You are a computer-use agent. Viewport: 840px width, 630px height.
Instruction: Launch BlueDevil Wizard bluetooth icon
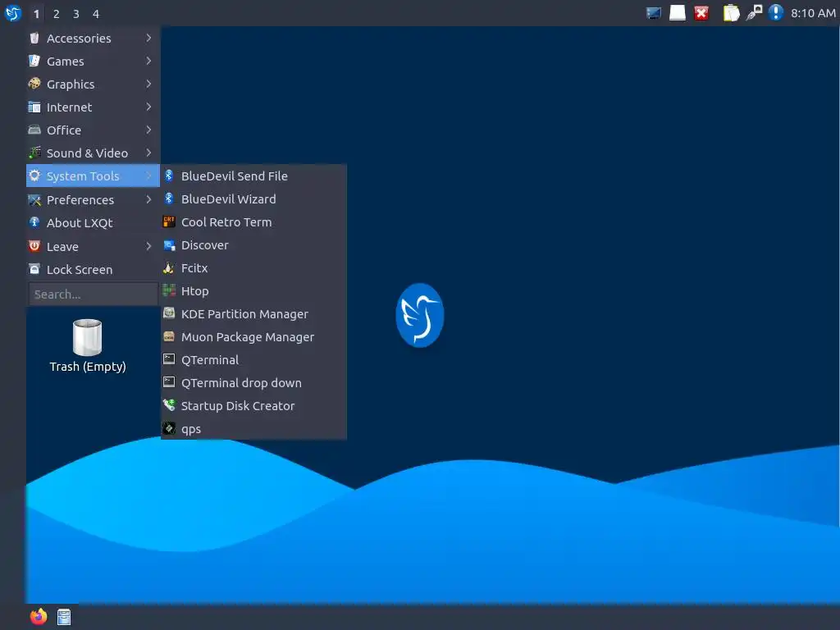[169, 199]
